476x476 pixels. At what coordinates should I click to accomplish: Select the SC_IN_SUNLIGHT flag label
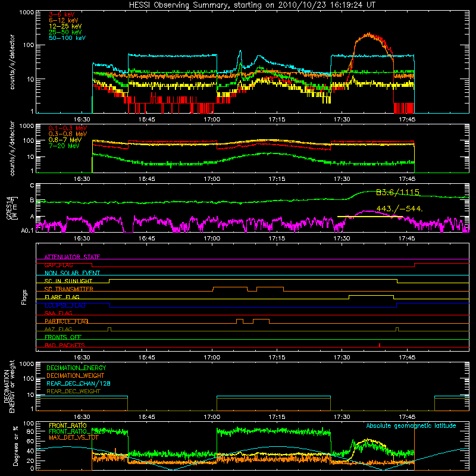tap(68, 281)
